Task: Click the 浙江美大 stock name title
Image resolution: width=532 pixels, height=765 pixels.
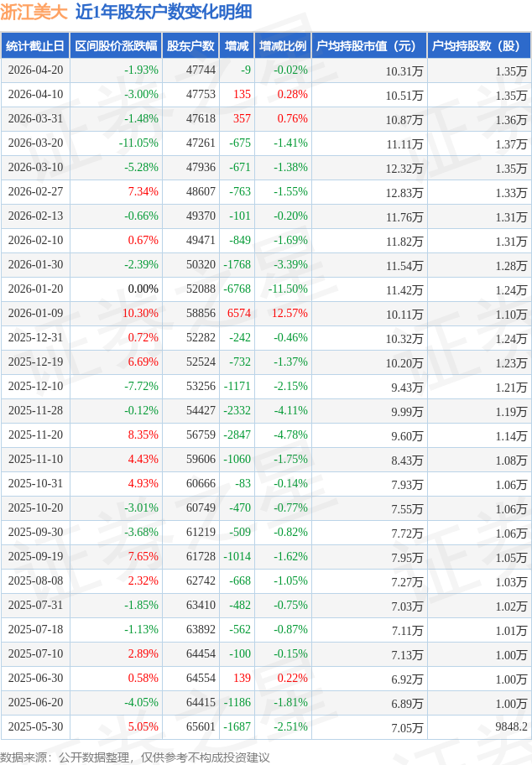Action: pyautogui.click(x=33, y=12)
